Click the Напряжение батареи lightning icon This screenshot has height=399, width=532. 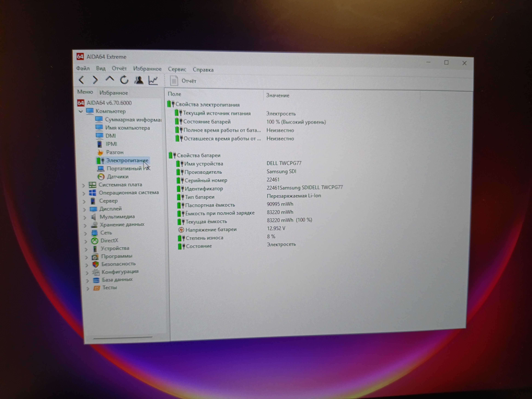click(181, 230)
